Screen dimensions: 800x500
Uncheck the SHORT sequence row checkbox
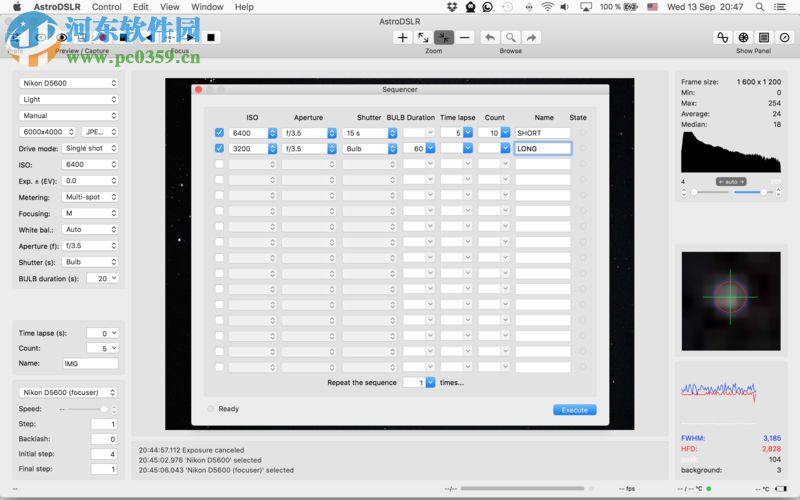(219, 133)
